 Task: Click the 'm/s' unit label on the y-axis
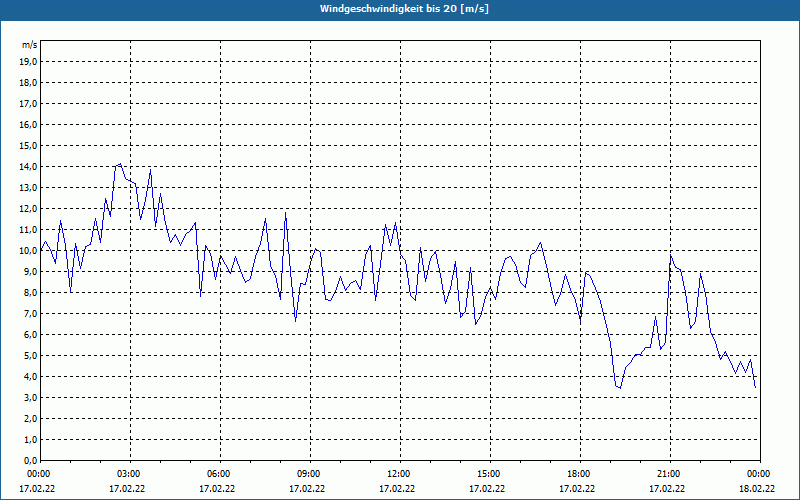click(30, 45)
